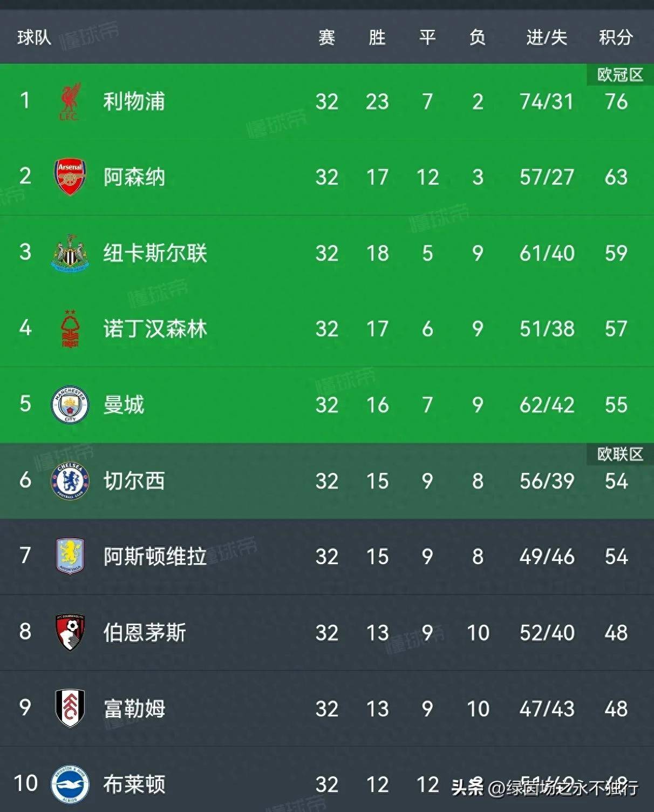
Task: Click the Liverpool club crest
Action: pyautogui.click(x=70, y=101)
